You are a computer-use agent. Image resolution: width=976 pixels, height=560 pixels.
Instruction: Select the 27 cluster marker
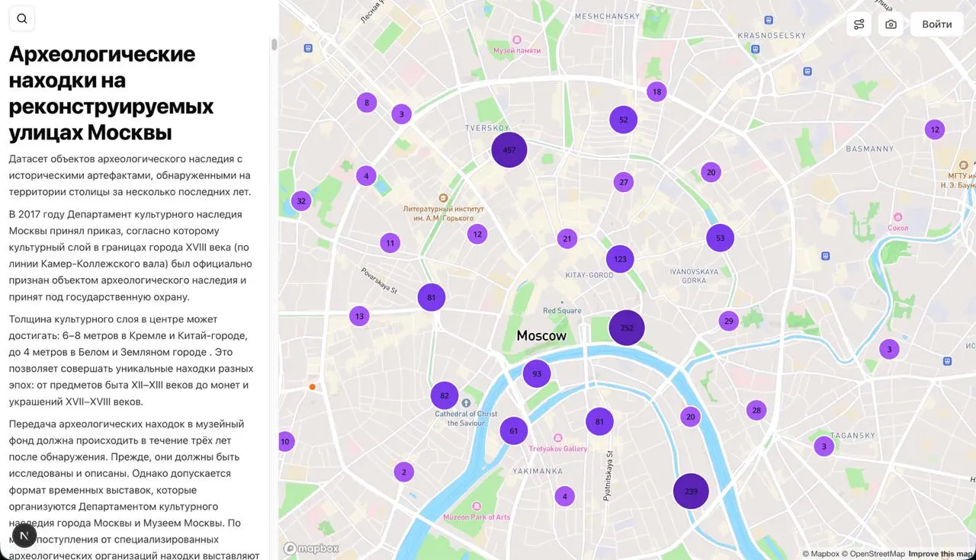click(x=624, y=182)
